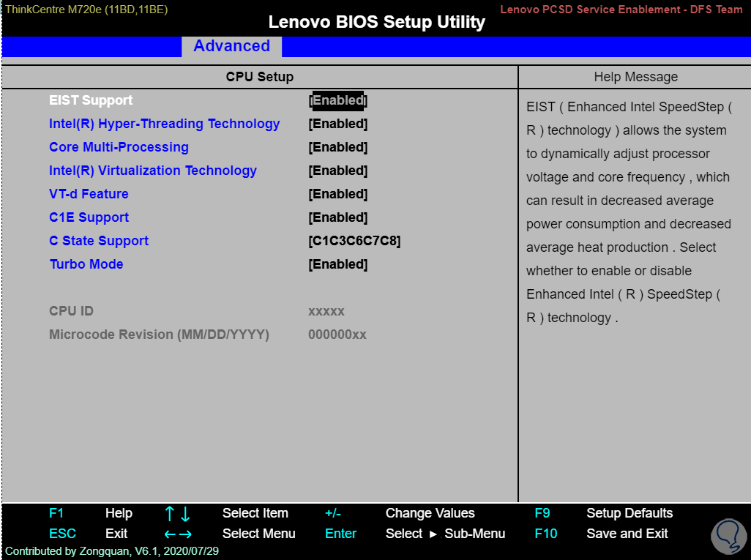Screen dimensions: 751x560
Task: Click the left arrow key icon
Action: [170, 534]
